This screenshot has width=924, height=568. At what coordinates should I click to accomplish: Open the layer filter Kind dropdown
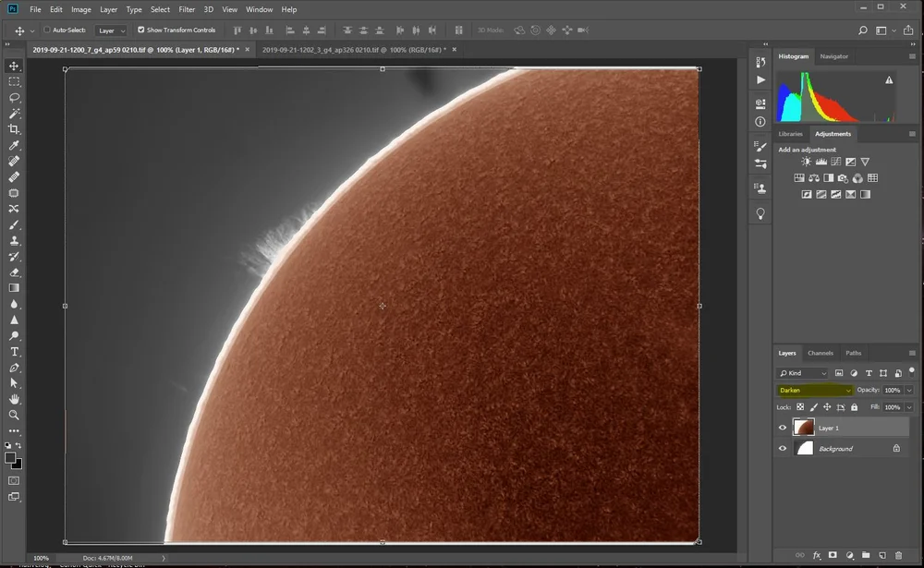[803, 373]
